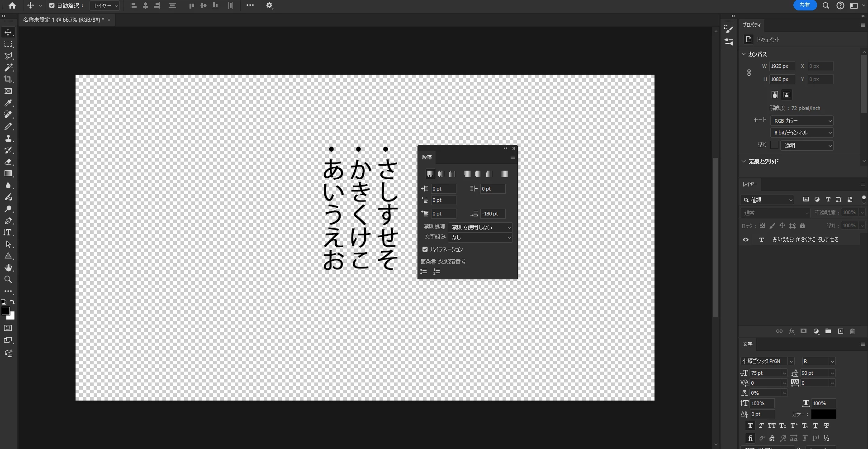Select the Rectangular Marquee tool

click(8, 44)
